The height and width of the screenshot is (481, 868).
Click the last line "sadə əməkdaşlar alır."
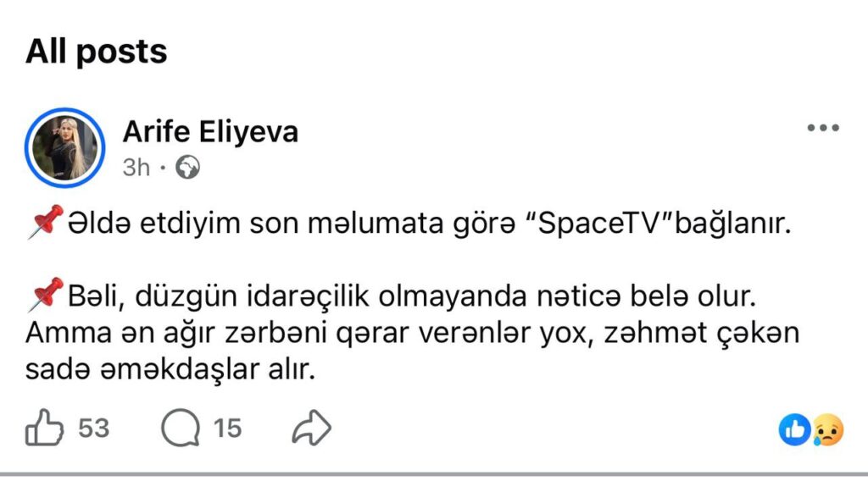coord(170,369)
